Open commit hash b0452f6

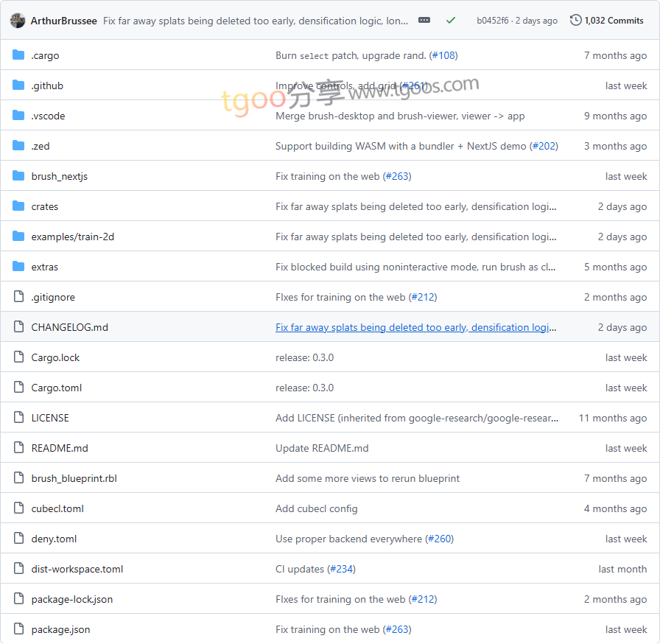pos(492,21)
